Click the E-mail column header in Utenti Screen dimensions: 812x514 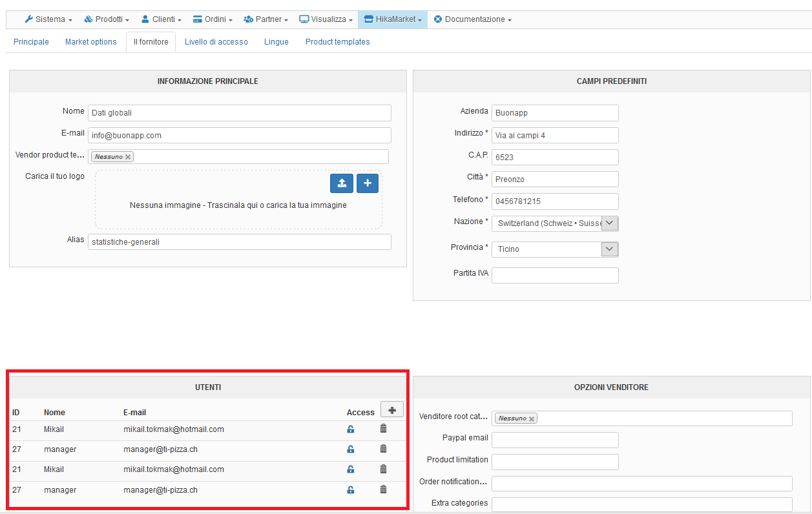(x=134, y=413)
